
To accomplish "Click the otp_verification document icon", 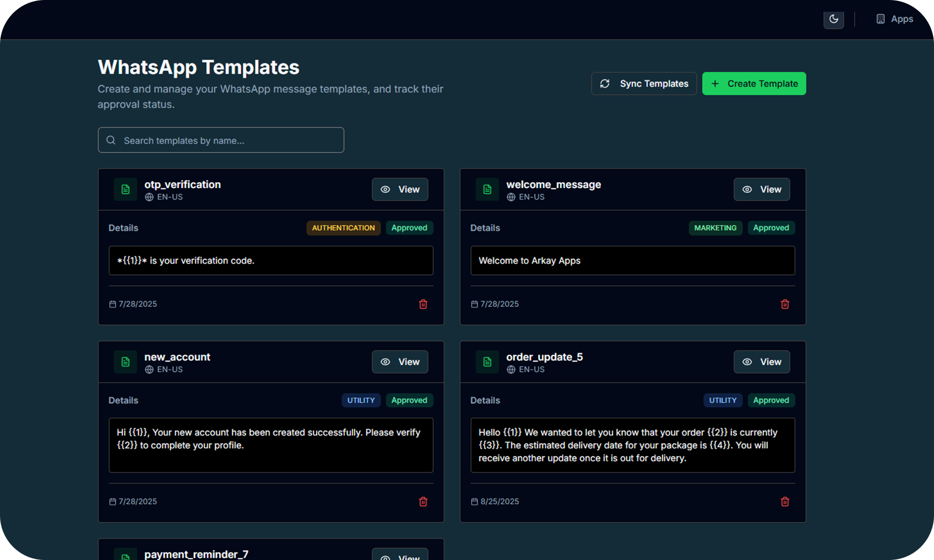I will tap(125, 189).
